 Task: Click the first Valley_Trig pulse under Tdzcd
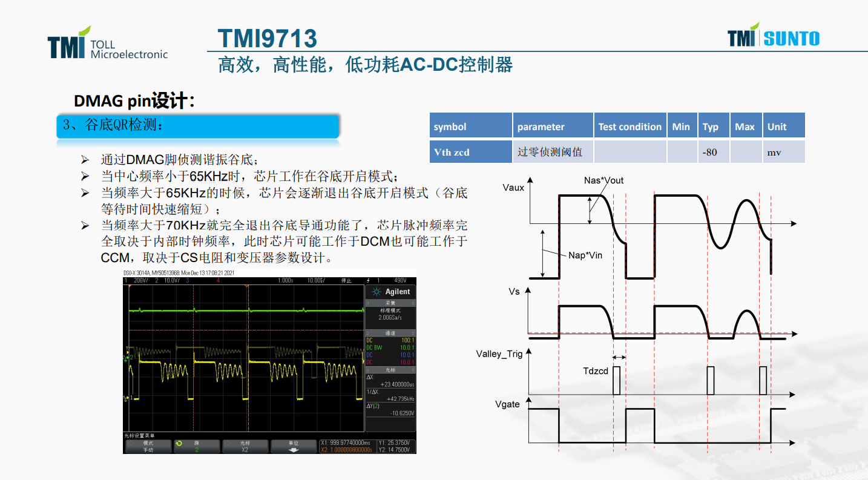617,381
